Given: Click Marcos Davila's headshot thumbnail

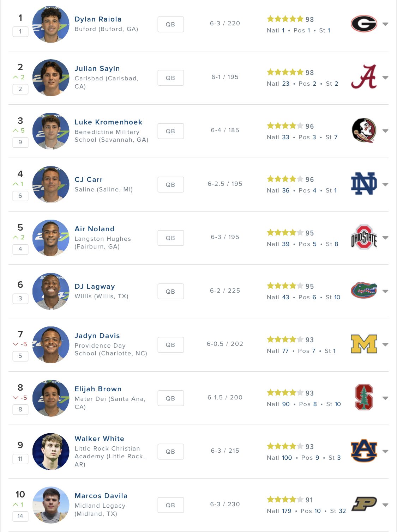Looking at the screenshot, I should point(51,505).
